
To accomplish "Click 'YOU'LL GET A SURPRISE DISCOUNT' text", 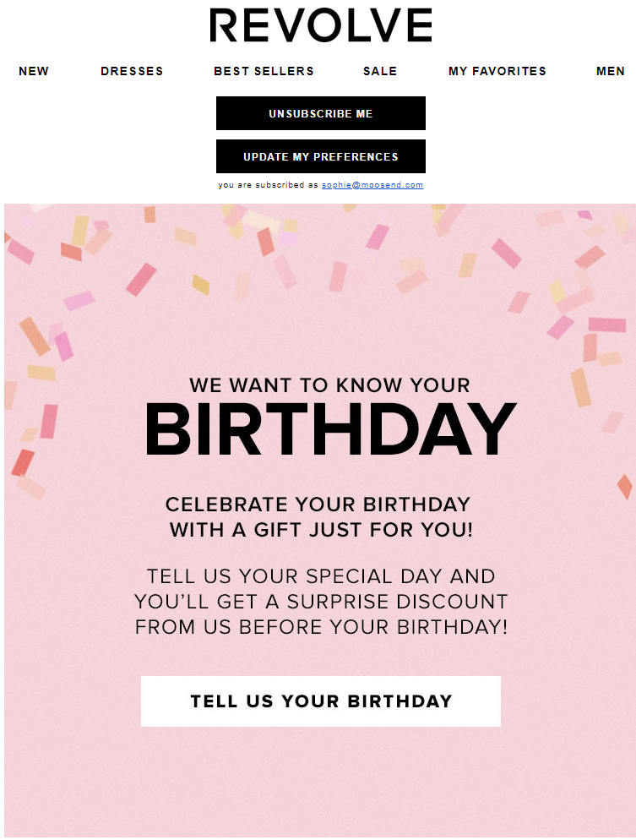I will point(321,602).
